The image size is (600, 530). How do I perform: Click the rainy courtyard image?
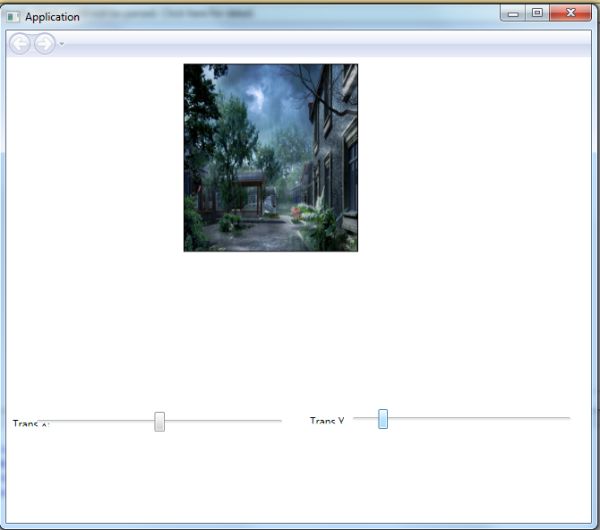coord(271,158)
